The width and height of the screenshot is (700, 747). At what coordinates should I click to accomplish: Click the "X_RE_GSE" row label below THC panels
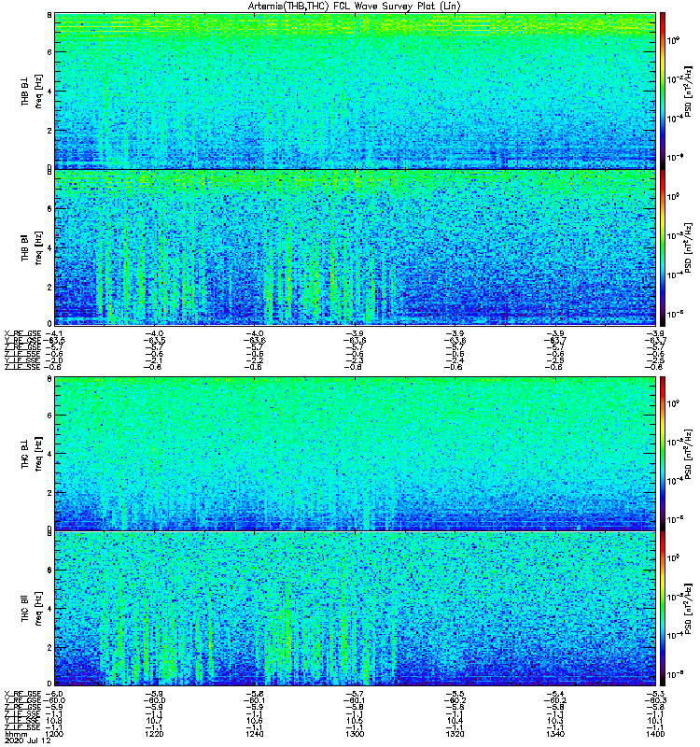22,694
